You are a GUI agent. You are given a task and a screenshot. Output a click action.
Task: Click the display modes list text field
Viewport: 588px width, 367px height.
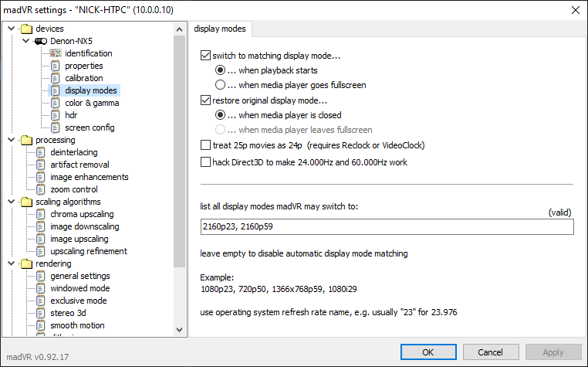click(x=386, y=226)
